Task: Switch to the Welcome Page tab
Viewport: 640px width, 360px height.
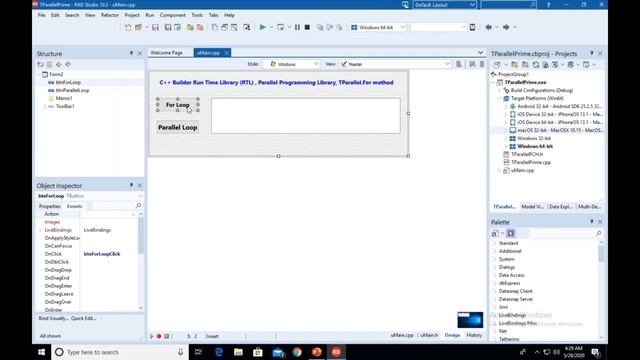Action: [167, 53]
